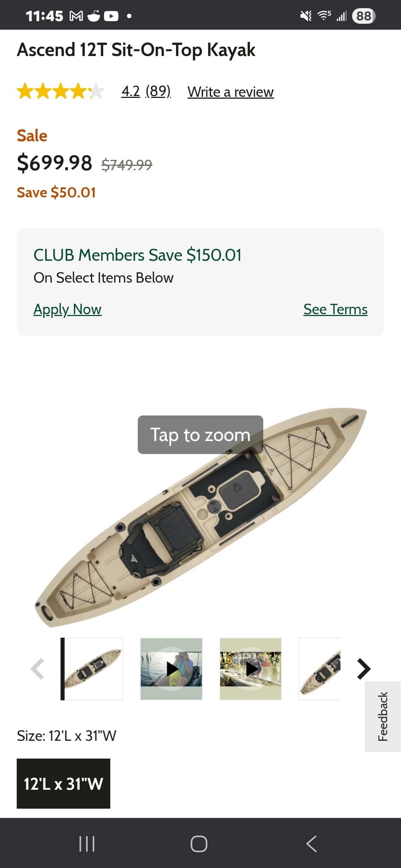The image size is (401, 868).
Task: Open See Terms link
Action: pos(335,309)
